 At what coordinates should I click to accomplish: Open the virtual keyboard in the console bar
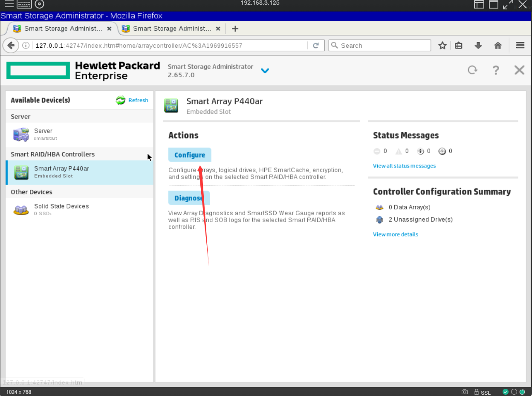click(x=25, y=4)
